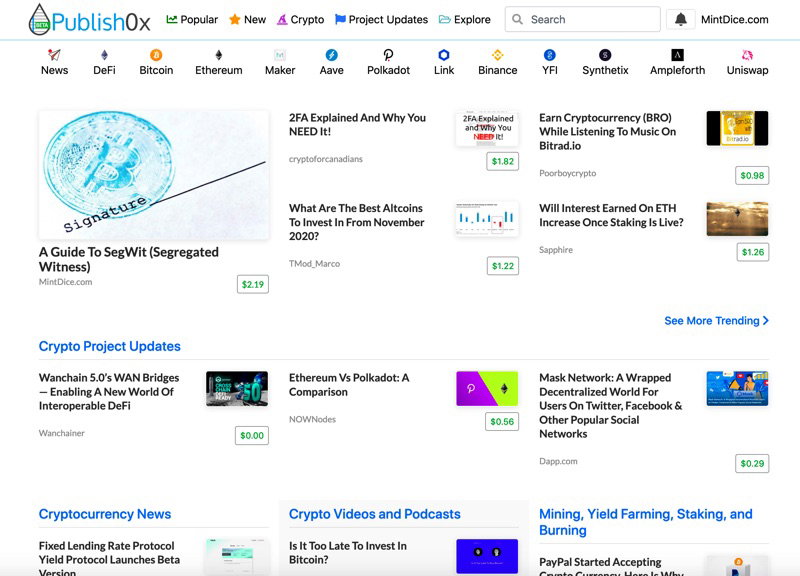Open the MintDice.com account menu

point(735,19)
